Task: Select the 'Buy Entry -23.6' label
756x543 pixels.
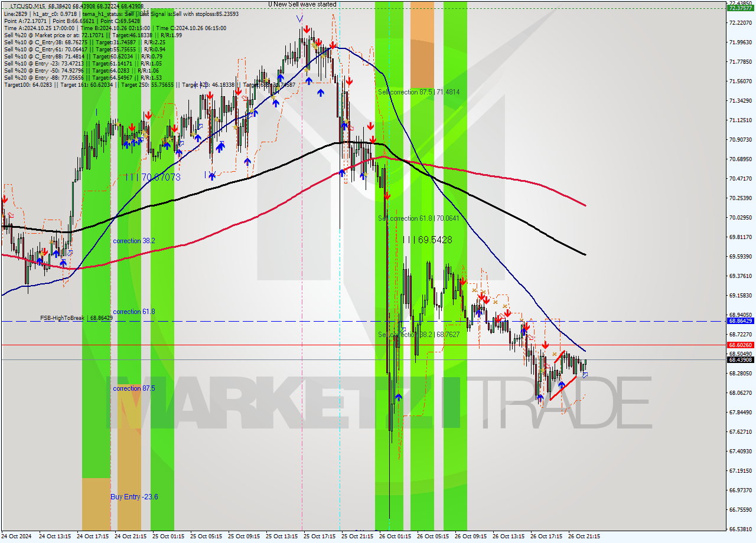Action: tap(134, 497)
